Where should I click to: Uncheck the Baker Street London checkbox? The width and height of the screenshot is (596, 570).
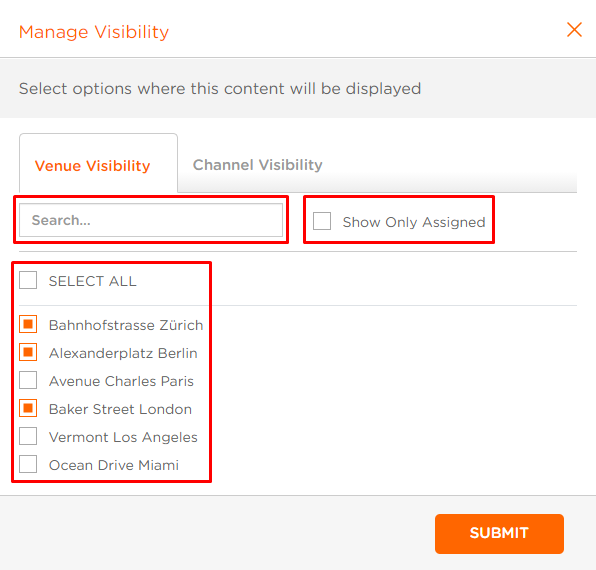(28, 408)
